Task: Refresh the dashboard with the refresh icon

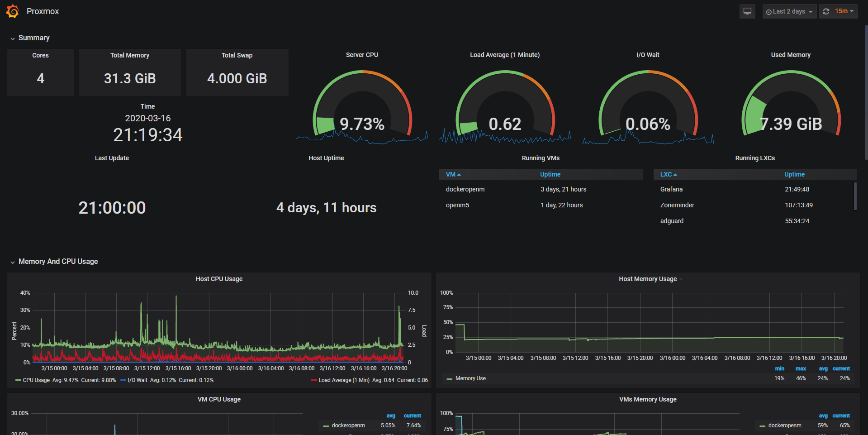Action: point(826,11)
